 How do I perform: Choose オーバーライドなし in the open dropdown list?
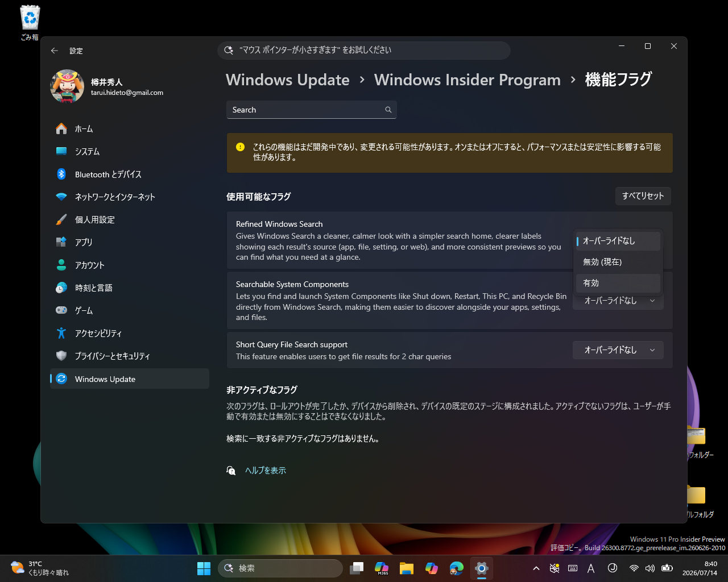[x=618, y=241]
